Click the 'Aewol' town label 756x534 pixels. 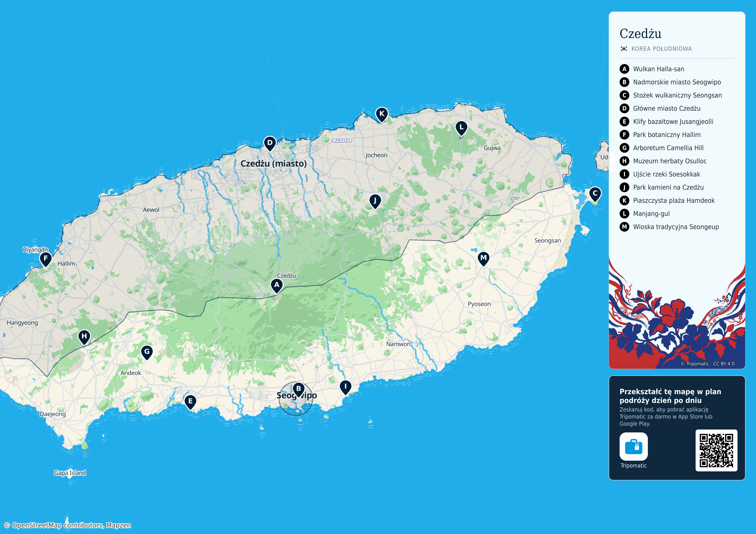[151, 210]
